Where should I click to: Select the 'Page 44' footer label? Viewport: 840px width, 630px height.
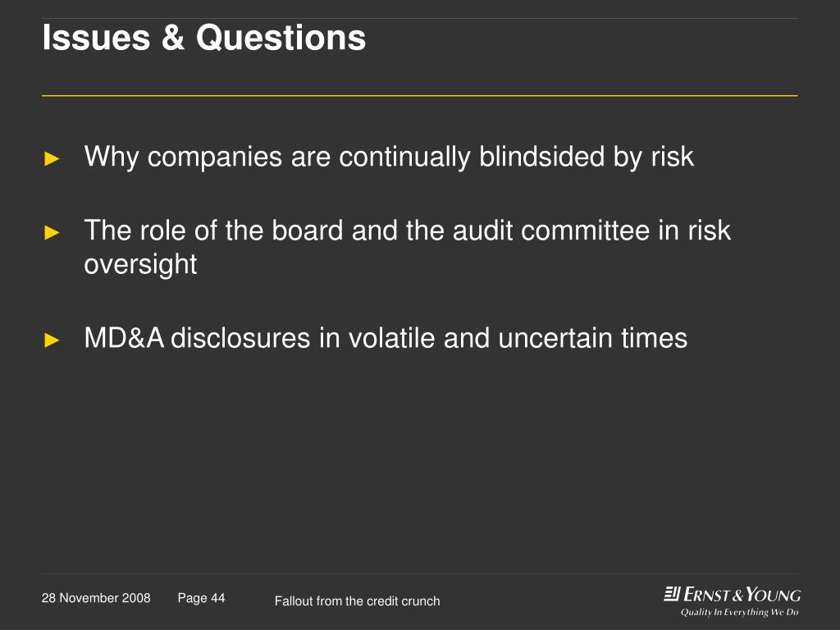point(202,598)
